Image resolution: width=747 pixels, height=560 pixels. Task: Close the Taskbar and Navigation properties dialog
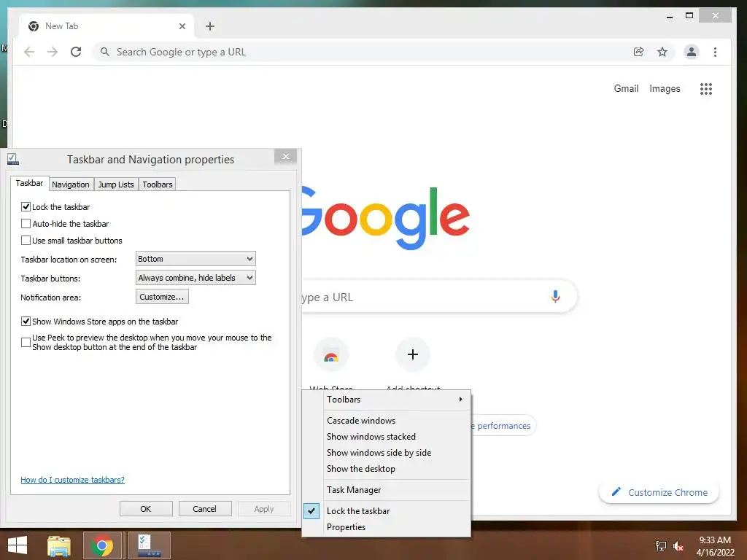point(285,157)
